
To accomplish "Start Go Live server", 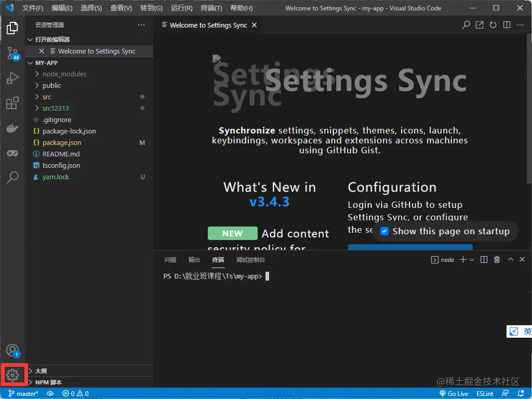I will [x=454, y=394].
